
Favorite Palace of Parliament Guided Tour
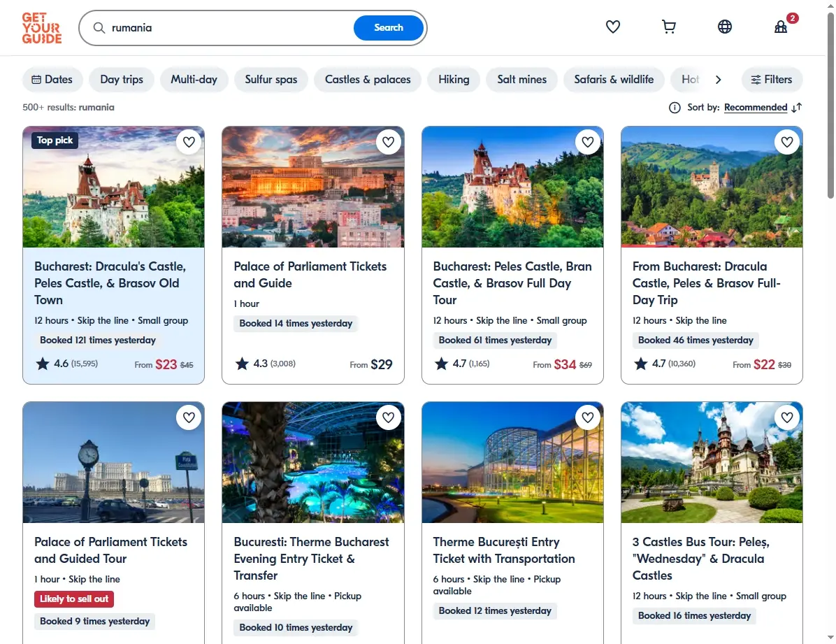[x=189, y=417]
